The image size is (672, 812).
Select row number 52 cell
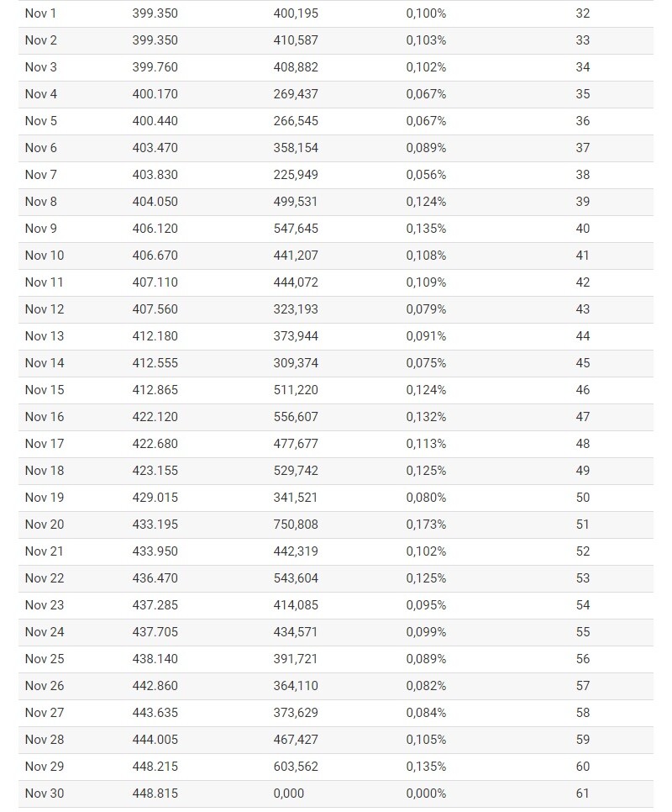(582, 552)
